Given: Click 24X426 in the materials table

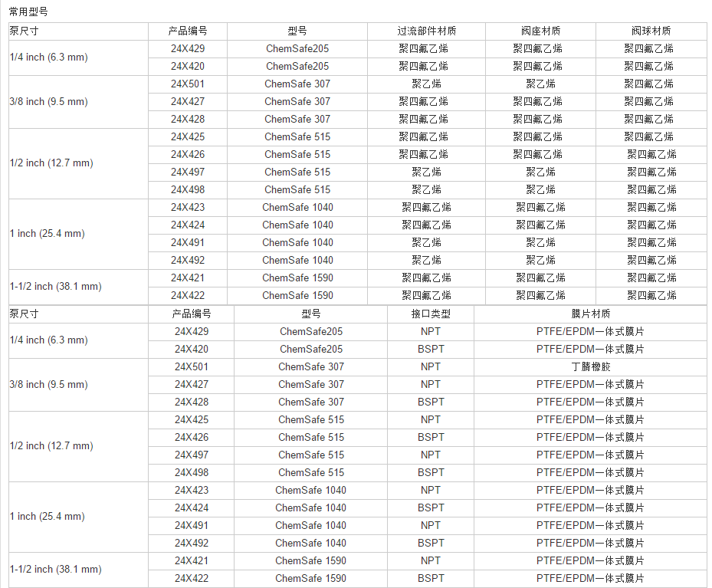Looking at the screenshot, I should pos(188,154).
